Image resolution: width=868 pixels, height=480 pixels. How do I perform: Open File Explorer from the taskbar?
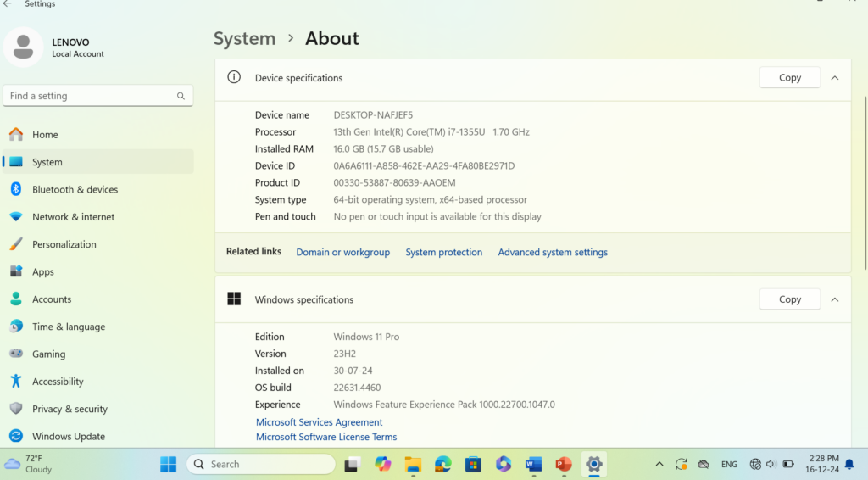click(413, 464)
